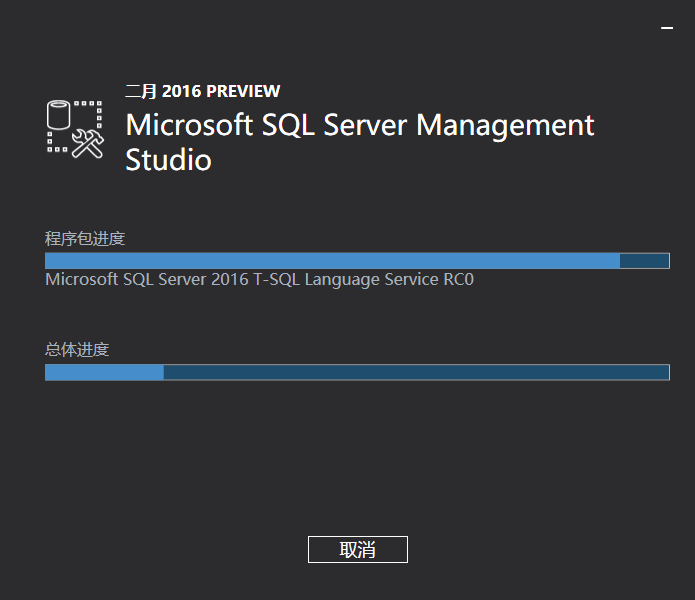The height and width of the screenshot is (600, 695).
Task: Click the RC0 text after the package name
Action: tap(458, 280)
